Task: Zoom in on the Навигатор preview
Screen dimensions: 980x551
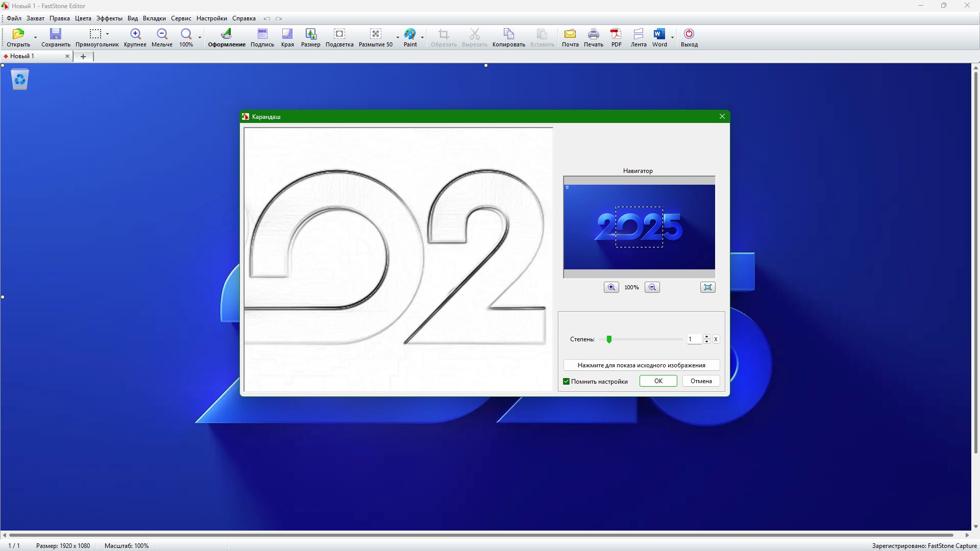Action: 611,287
